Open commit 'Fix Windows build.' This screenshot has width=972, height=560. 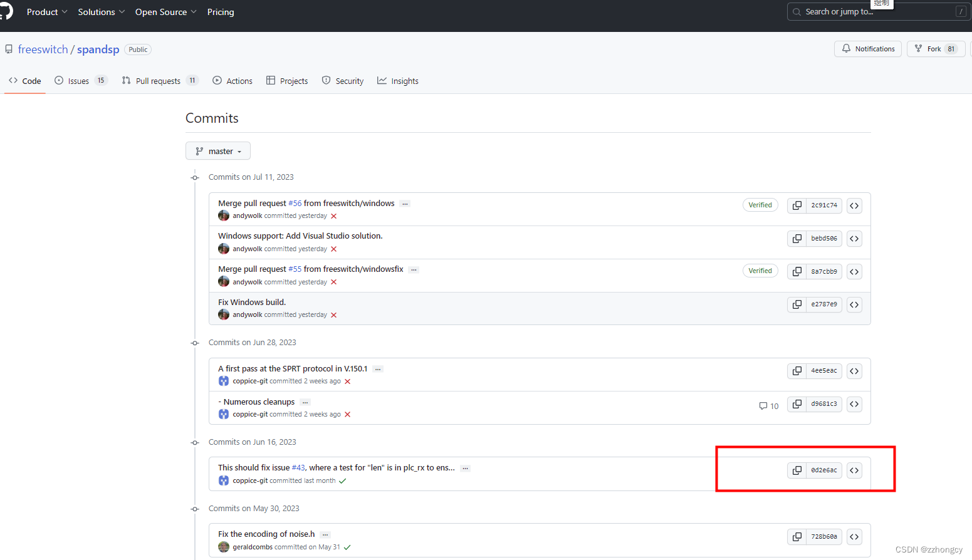[252, 302]
